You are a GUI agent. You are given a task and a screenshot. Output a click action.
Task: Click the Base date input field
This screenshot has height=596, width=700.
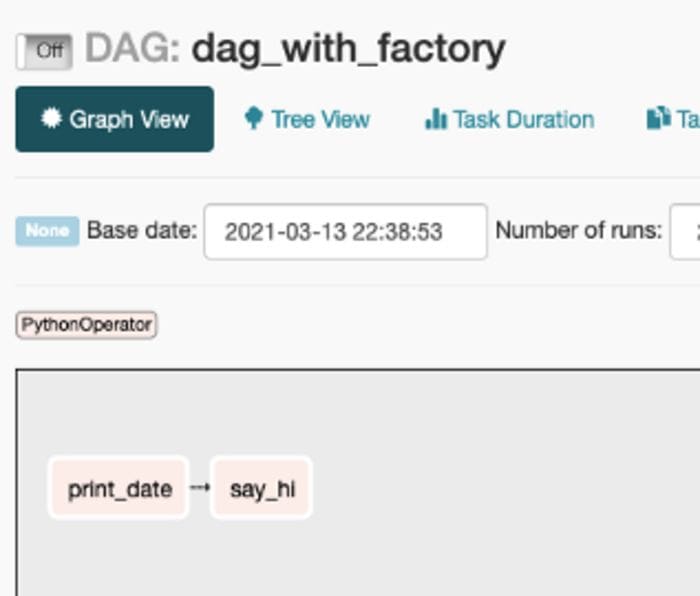[x=346, y=232]
